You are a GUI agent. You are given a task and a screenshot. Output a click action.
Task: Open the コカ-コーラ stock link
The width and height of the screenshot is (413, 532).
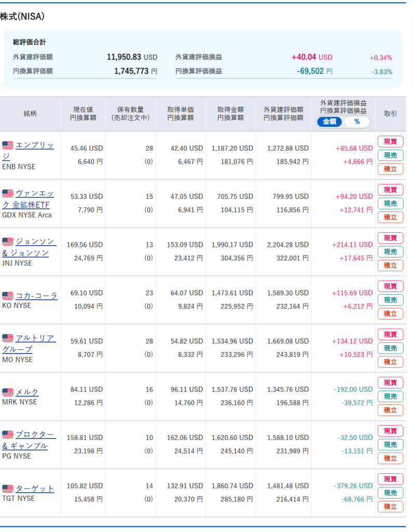37,296
